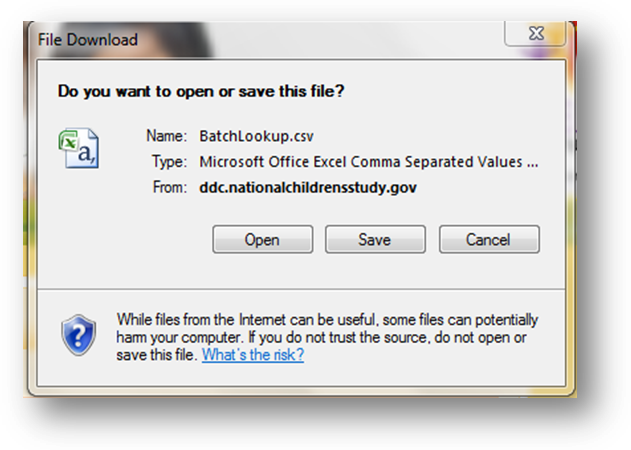This screenshot has height=450, width=631.
Task: Click the "Type:" field label
Action: coord(168,161)
